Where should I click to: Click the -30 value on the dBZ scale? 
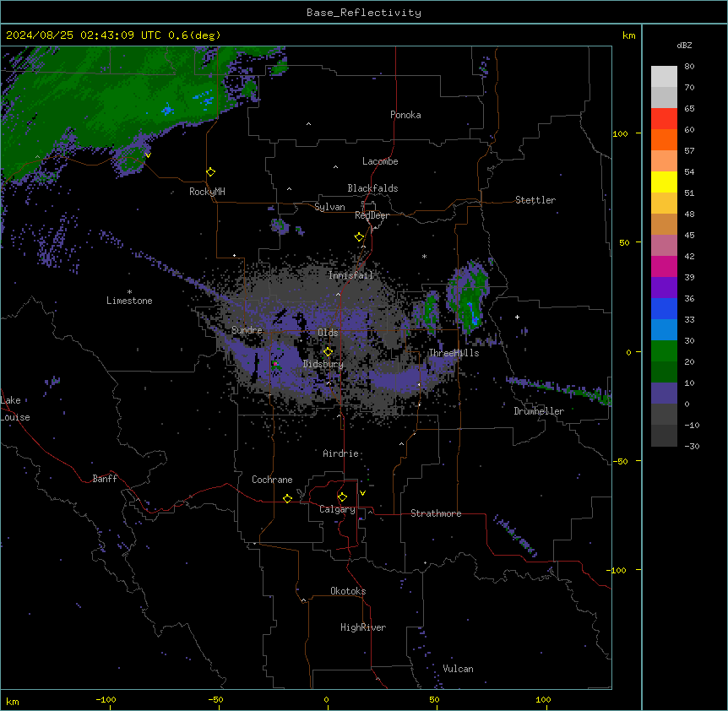(692, 446)
